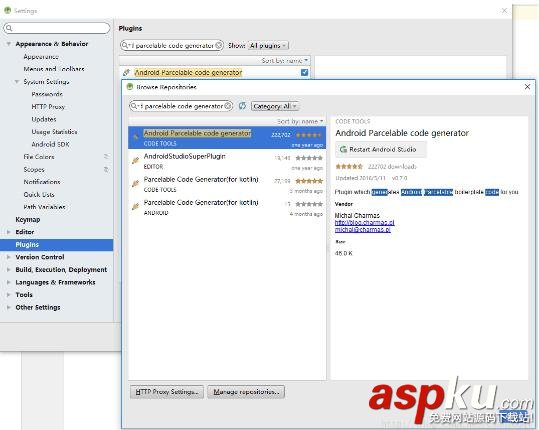The image size is (539, 430).
Task: Click the restart icon on Restart Android Studio
Action: tap(343, 149)
